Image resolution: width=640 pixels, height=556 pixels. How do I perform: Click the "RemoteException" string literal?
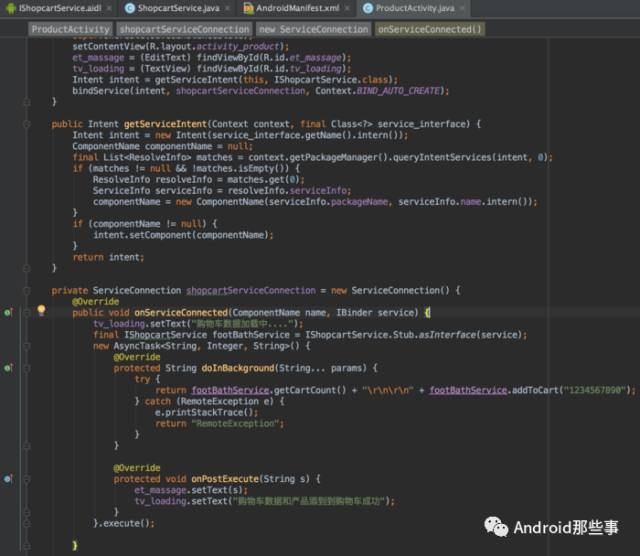pos(235,424)
